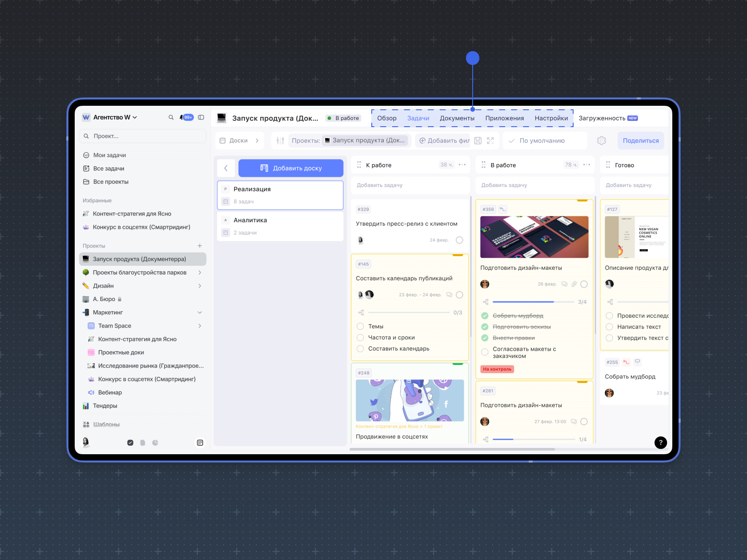Click the horizontal scrollbar below the board
Image resolution: width=747 pixels, height=560 pixels.
click(x=452, y=449)
